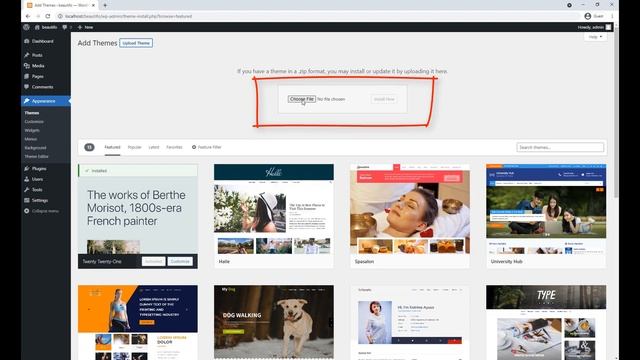Click the Install Now button

384,99
